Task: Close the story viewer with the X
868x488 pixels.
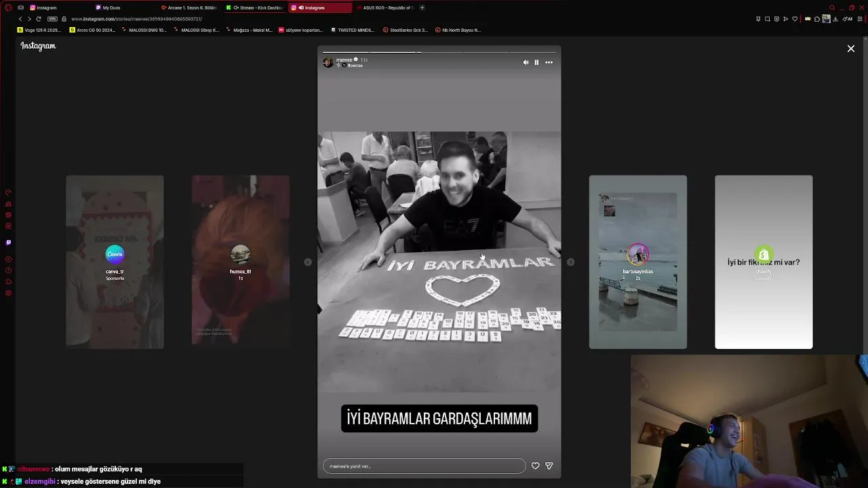Action: pos(851,49)
